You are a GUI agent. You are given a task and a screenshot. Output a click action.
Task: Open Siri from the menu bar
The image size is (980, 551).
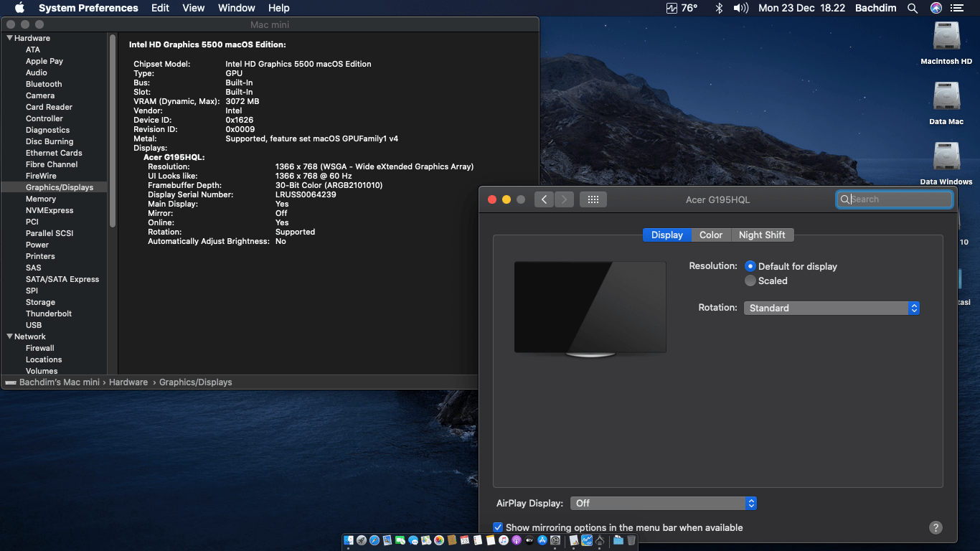936,8
